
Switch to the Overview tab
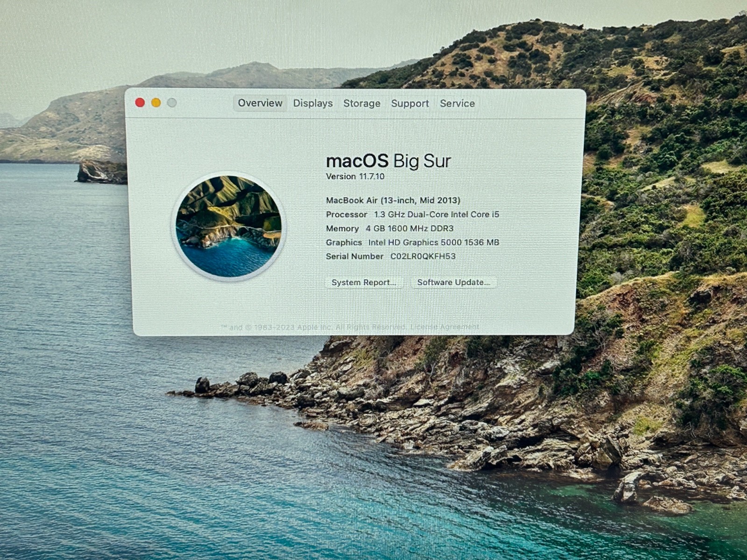260,103
